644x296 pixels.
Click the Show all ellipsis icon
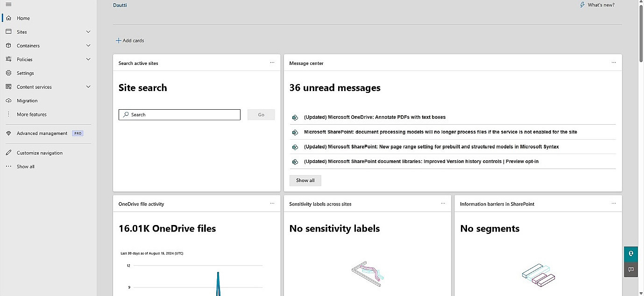click(x=8, y=166)
